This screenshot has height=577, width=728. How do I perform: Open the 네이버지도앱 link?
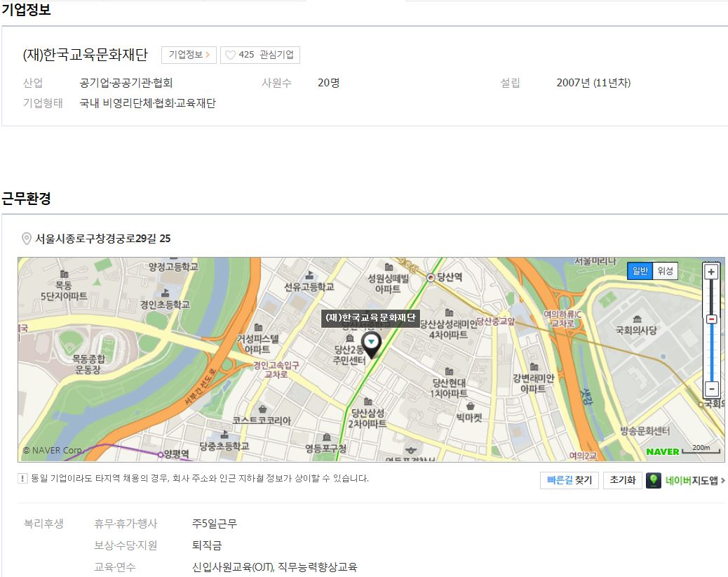click(x=695, y=480)
